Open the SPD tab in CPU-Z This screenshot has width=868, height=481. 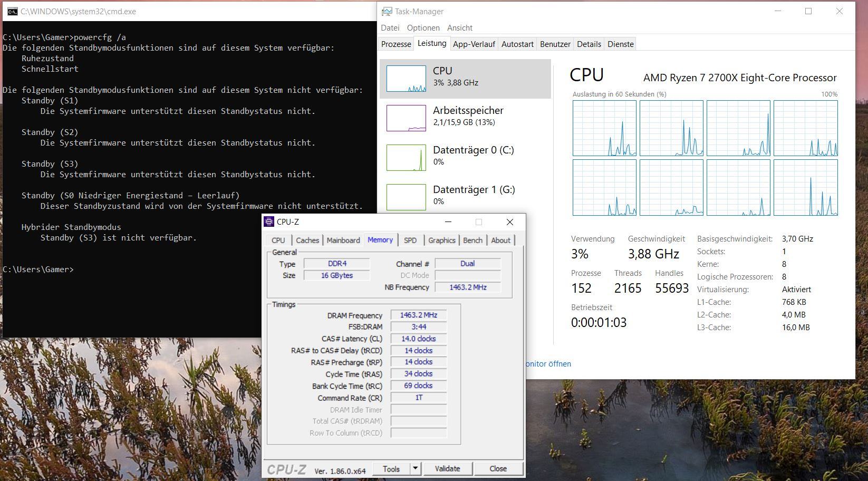pyautogui.click(x=410, y=240)
